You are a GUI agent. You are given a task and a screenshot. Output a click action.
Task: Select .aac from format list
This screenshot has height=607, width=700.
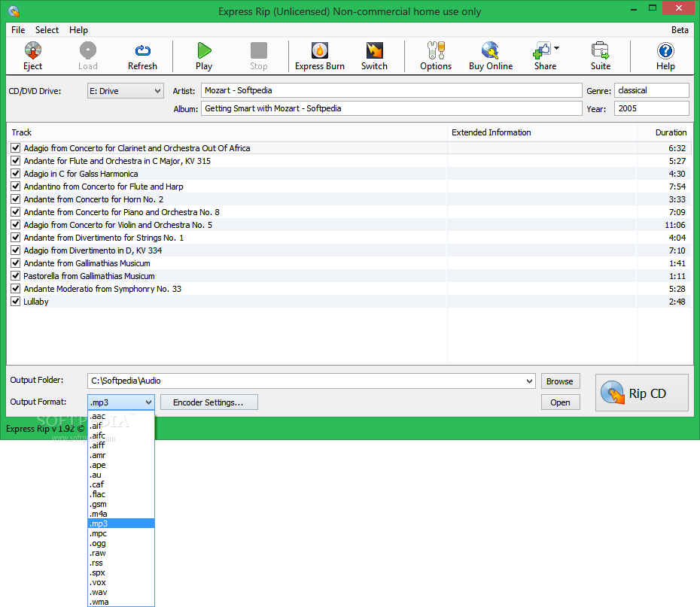[121, 416]
